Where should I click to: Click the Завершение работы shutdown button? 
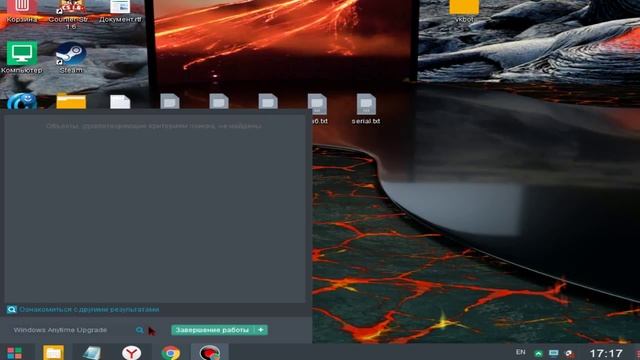[212, 330]
